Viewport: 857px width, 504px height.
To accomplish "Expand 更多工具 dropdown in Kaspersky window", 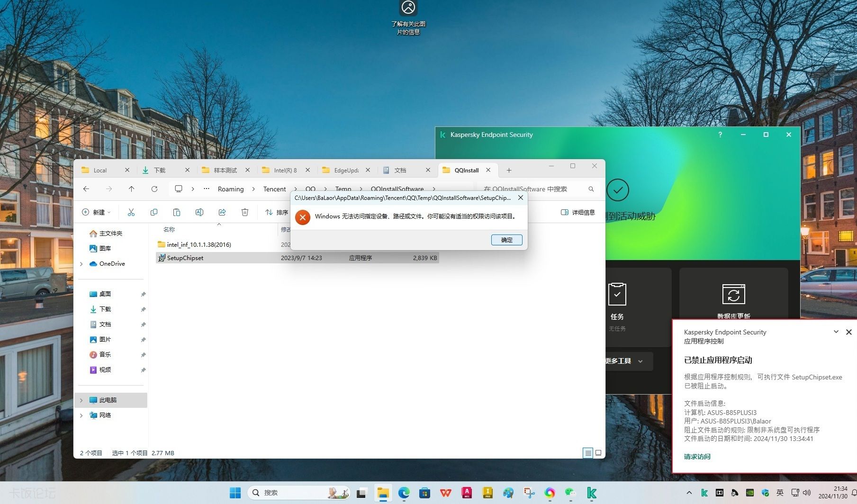I will tap(629, 361).
